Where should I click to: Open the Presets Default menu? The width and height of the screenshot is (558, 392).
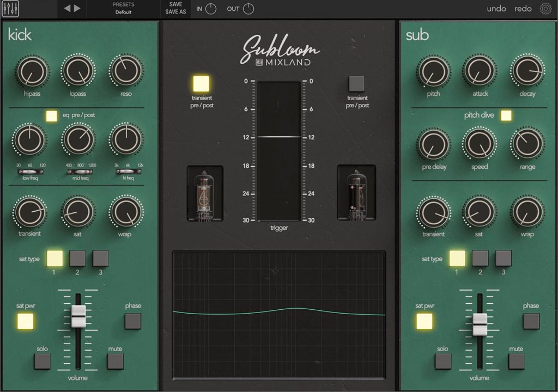point(123,9)
